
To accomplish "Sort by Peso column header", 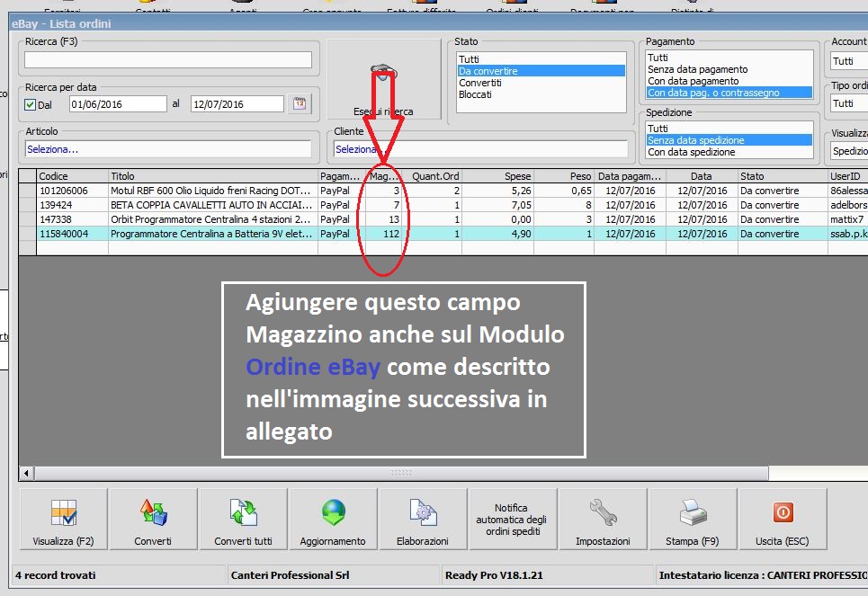I will coord(564,176).
